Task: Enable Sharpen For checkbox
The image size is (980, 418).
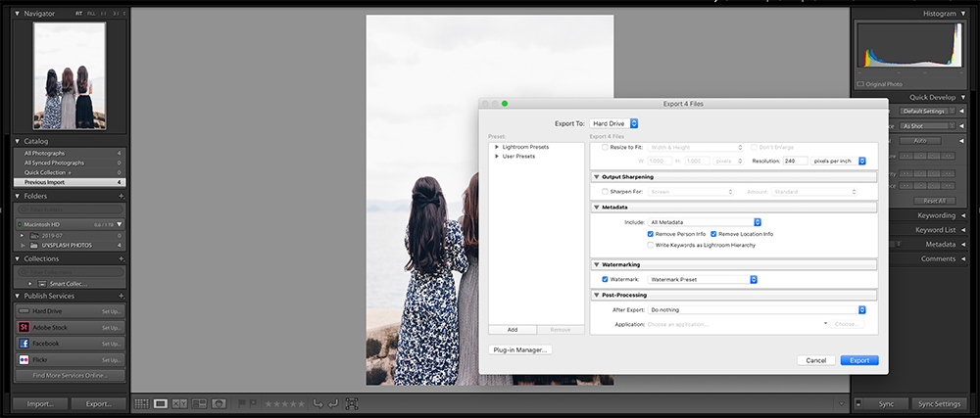Action: point(605,192)
